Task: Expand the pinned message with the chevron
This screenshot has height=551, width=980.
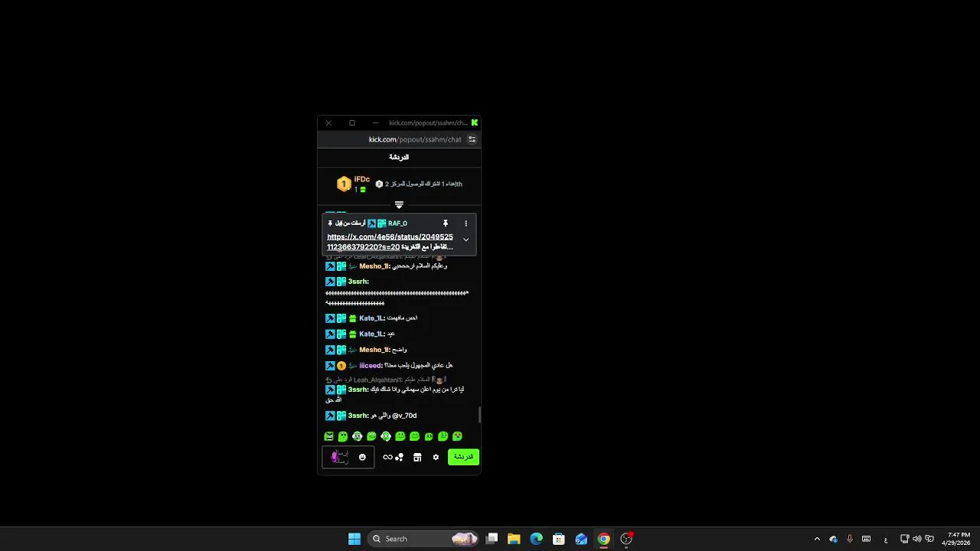Action: click(465, 240)
